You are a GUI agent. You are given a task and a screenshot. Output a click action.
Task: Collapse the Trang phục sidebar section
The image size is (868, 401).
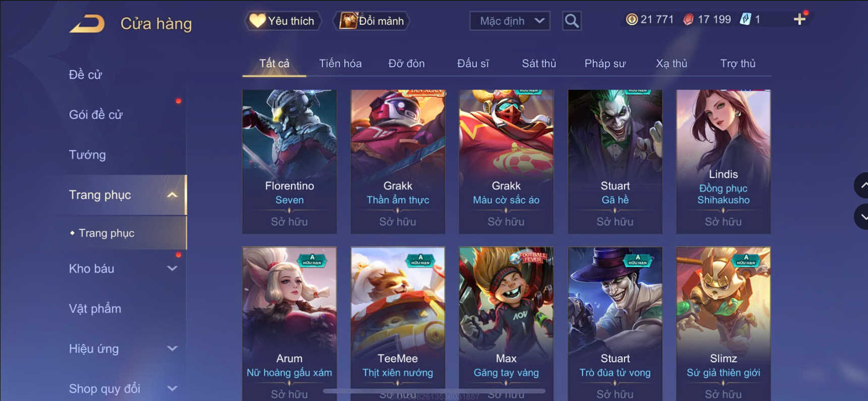172,195
